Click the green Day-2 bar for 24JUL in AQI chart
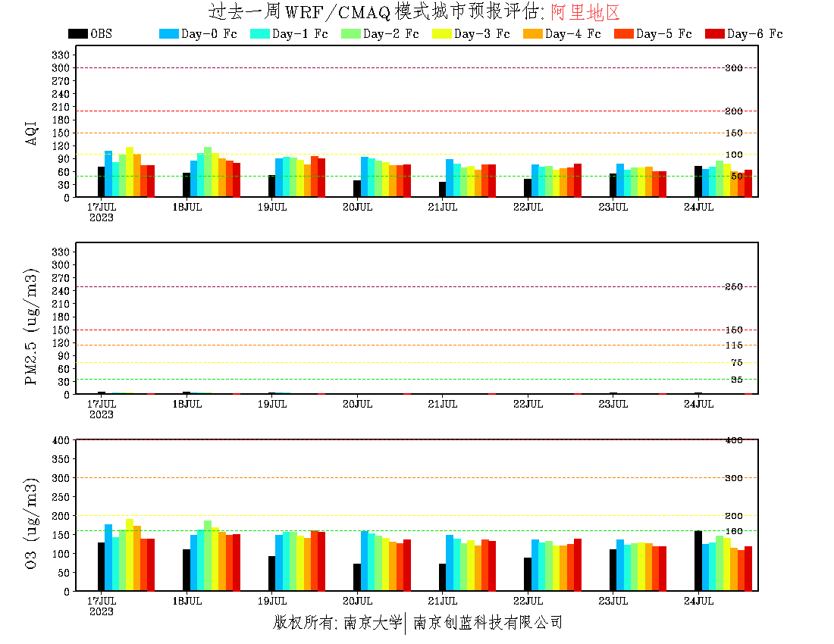 (x=720, y=179)
